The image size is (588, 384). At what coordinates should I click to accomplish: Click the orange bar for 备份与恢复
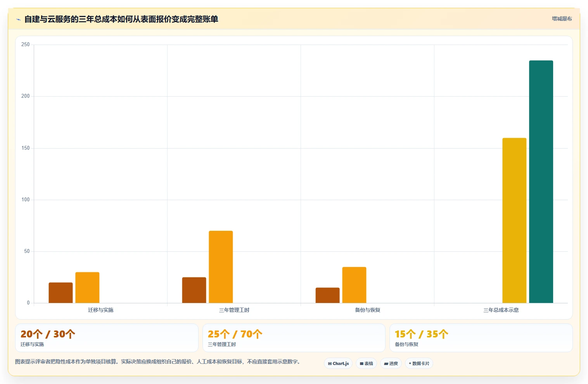pyautogui.click(x=354, y=285)
